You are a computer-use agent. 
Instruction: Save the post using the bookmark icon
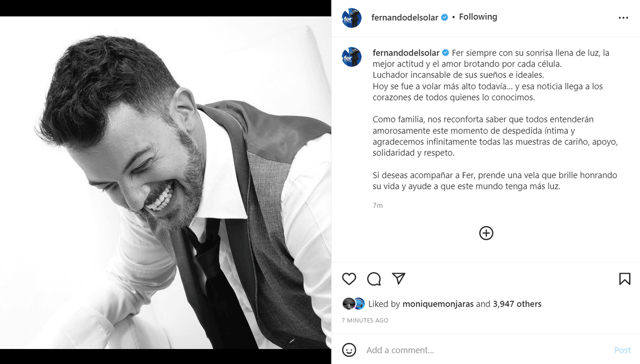click(624, 279)
